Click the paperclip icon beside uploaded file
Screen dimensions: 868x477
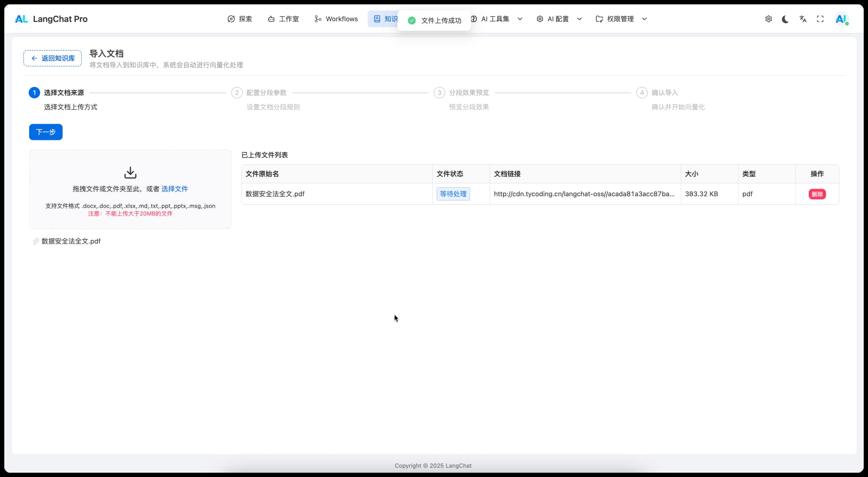point(36,241)
